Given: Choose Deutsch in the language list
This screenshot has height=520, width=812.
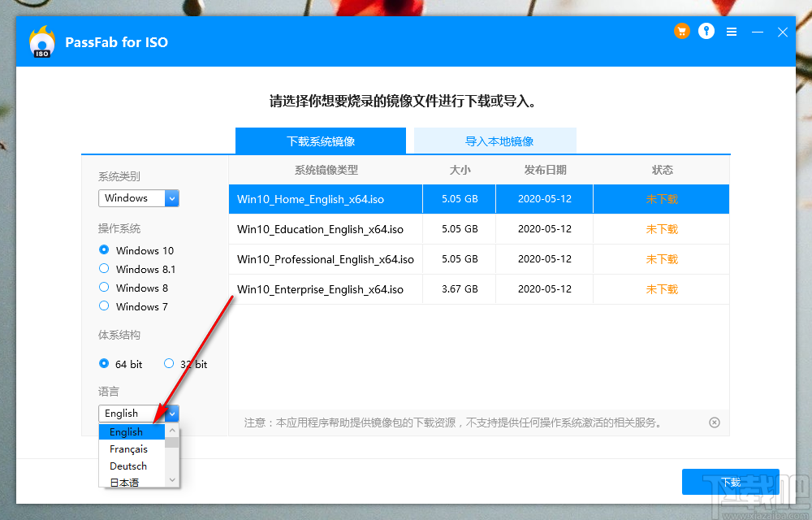Looking at the screenshot, I should (x=127, y=466).
